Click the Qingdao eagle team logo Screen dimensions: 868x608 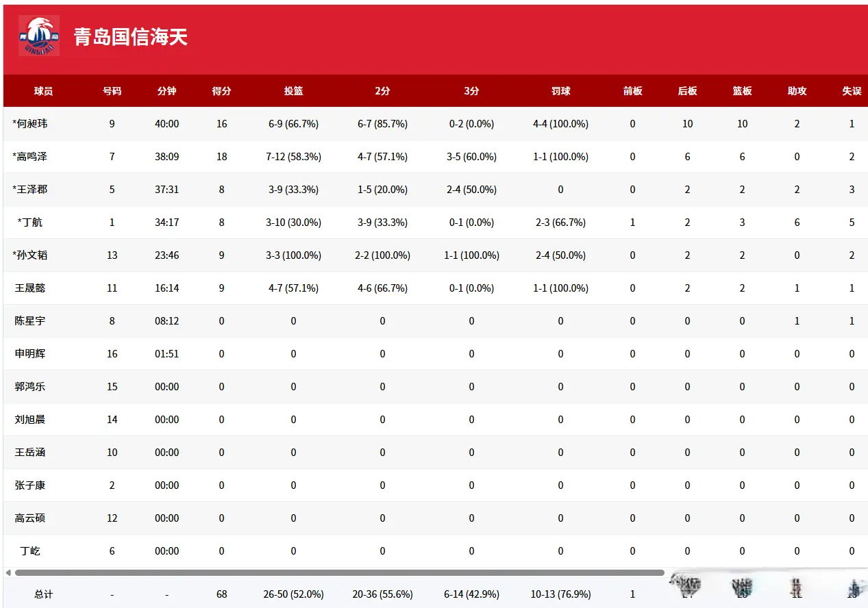(x=39, y=35)
